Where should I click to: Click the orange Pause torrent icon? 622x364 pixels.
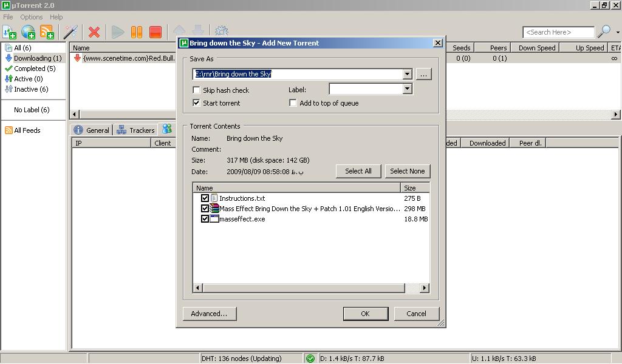point(137,32)
